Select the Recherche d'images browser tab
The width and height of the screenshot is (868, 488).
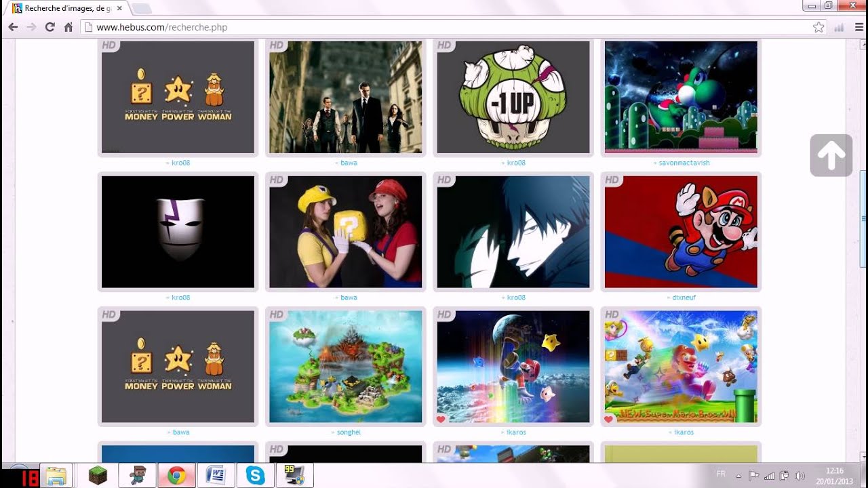click(68, 9)
